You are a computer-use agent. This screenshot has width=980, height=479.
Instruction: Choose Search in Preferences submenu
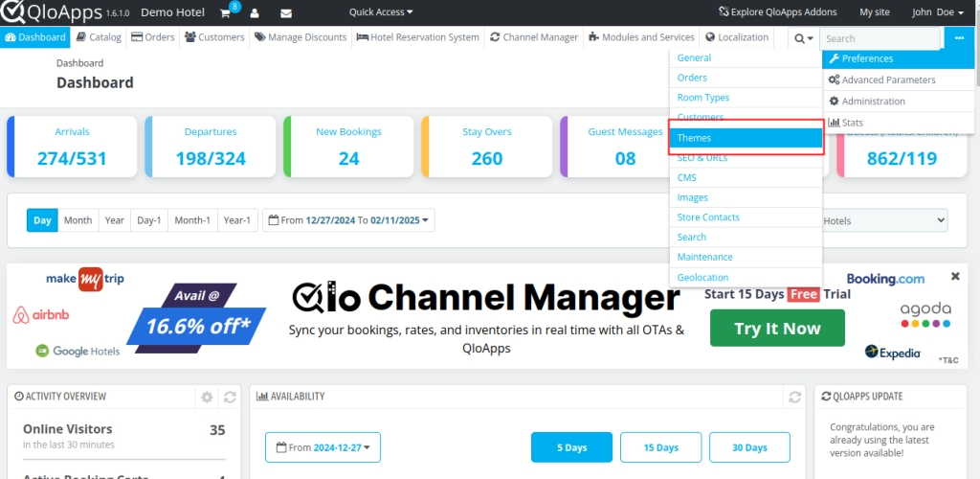click(746, 238)
